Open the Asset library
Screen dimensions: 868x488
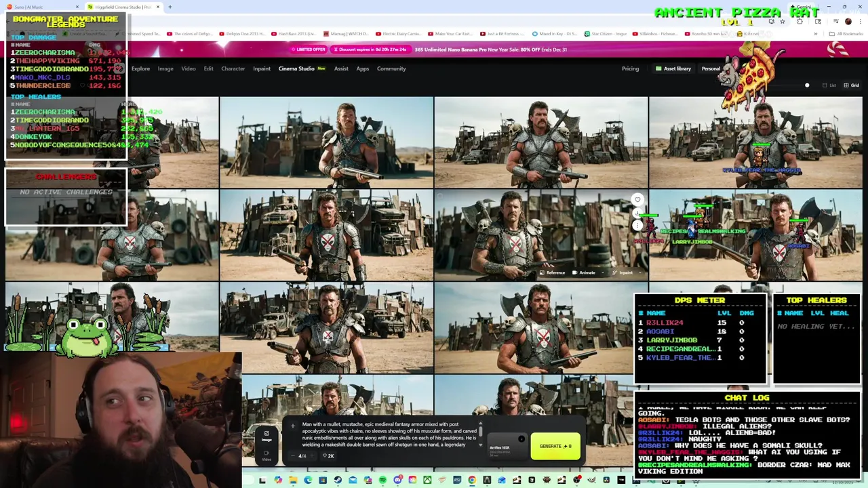point(673,68)
